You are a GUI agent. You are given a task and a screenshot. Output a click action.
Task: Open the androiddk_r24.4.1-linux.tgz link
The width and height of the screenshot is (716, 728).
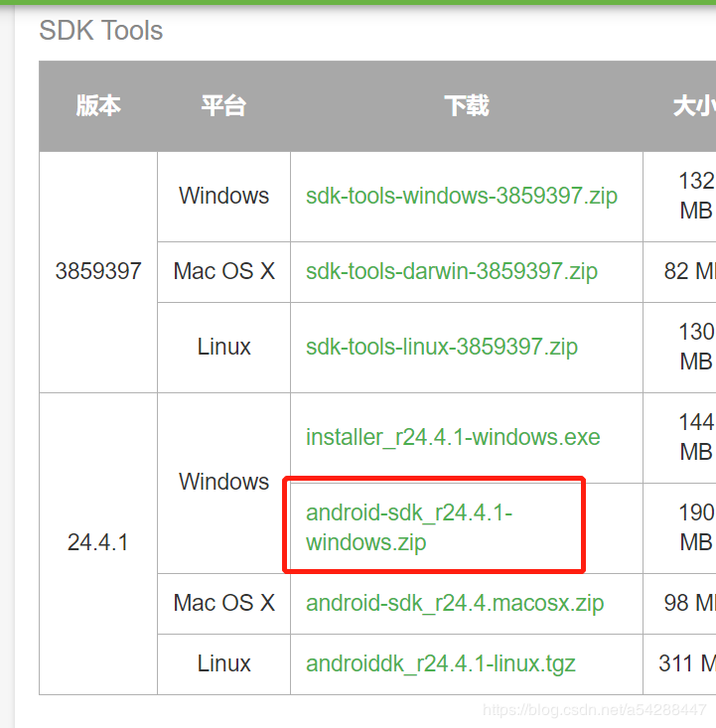(440, 663)
